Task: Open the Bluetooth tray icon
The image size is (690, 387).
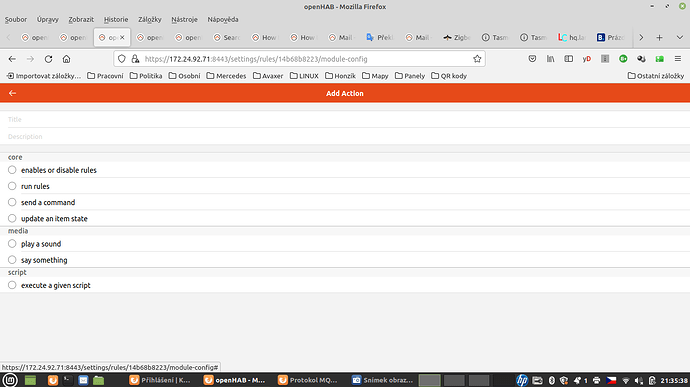Action: point(552,380)
